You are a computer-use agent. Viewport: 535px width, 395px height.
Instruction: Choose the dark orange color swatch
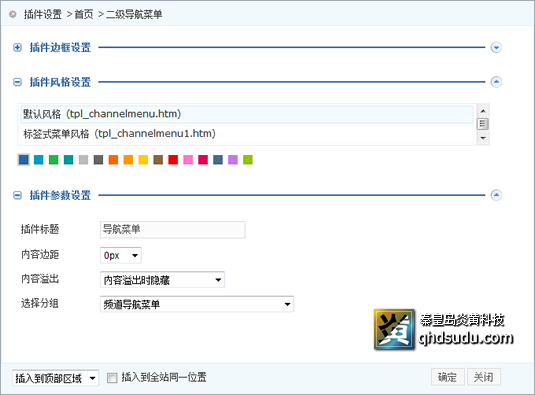point(113,160)
